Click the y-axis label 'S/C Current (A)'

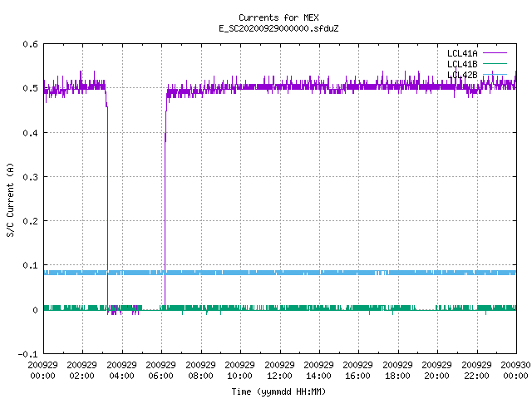tap(11, 199)
